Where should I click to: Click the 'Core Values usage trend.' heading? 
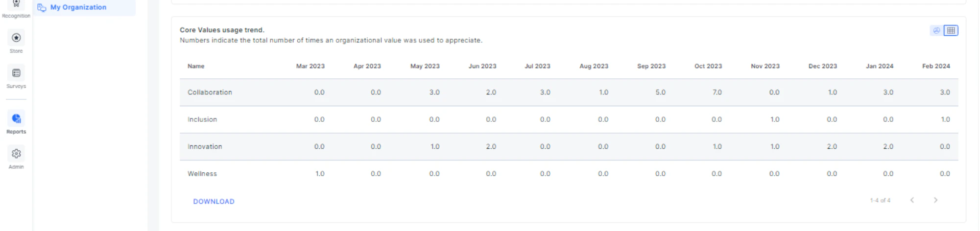click(x=222, y=30)
